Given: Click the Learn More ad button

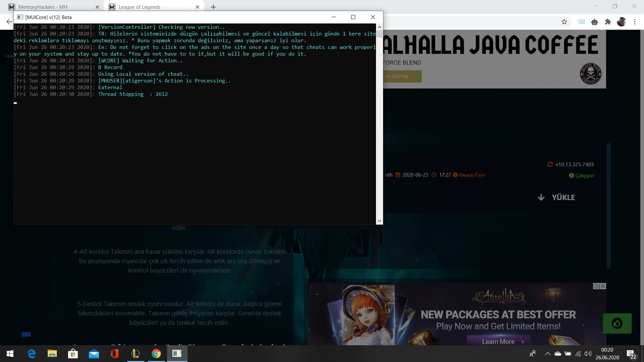Looking at the screenshot, I should point(499,342).
